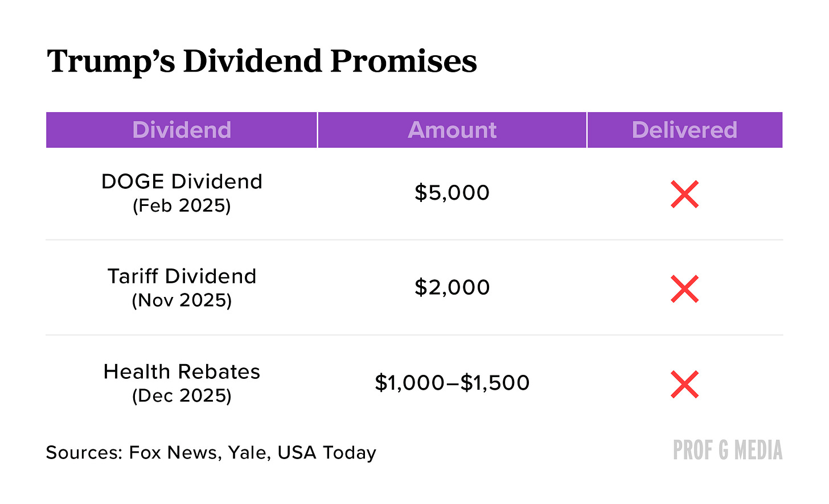Click the $5,000 amount
Image resolution: width=829 pixels, height=504 pixels.
pyautogui.click(x=452, y=193)
